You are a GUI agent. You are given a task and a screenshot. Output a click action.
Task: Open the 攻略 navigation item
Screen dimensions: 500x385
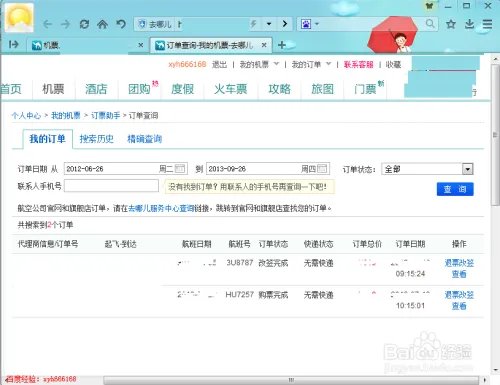click(x=279, y=89)
